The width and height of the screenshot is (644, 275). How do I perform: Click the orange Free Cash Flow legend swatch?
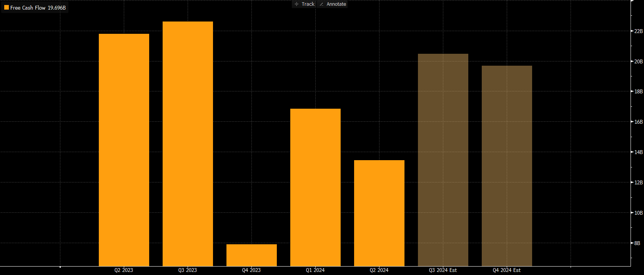click(7, 8)
